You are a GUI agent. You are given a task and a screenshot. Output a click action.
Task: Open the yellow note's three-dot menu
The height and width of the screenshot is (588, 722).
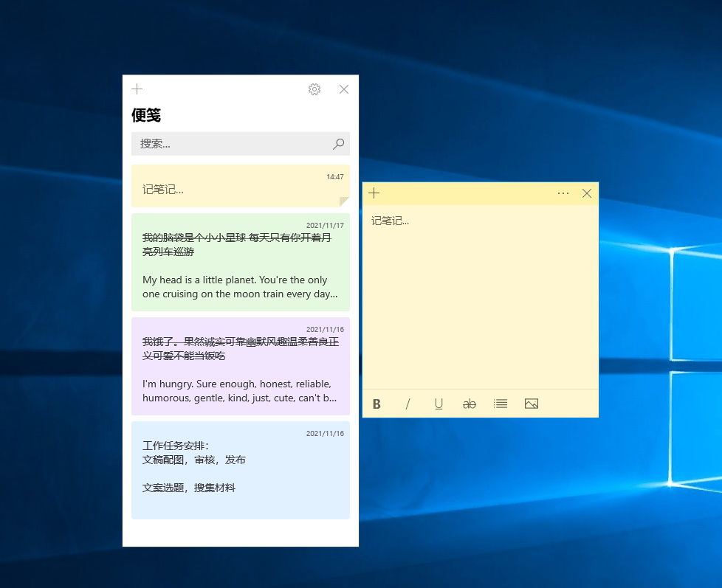coord(563,193)
